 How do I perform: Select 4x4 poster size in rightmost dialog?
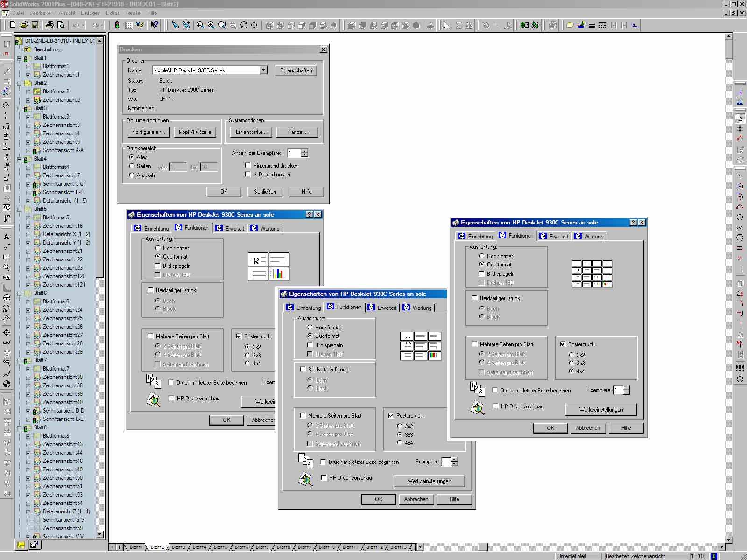(571, 371)
